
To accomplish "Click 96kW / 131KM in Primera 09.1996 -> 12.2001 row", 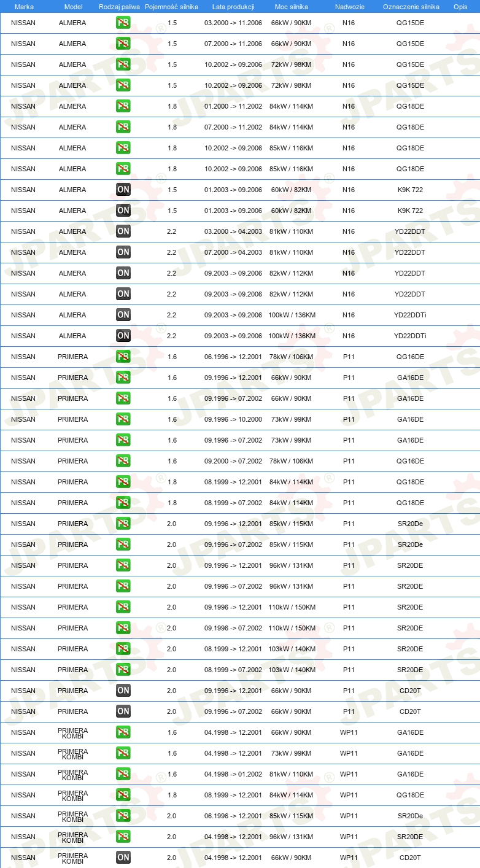I will click(292, 565).
